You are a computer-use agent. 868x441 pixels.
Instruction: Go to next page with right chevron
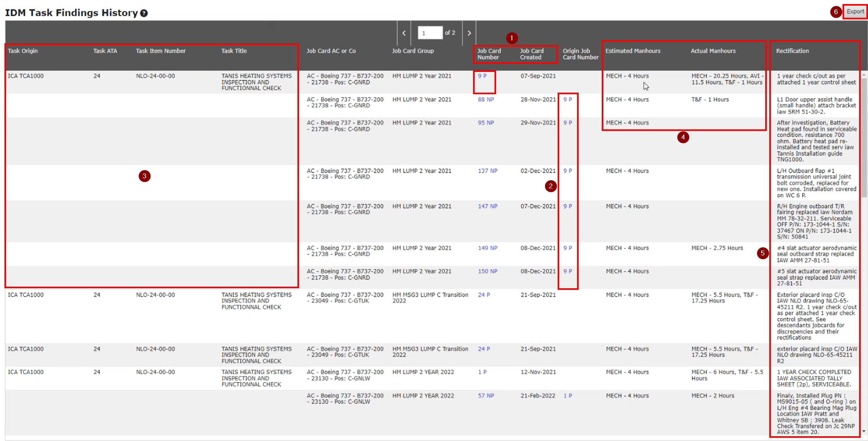tap(469, 33)
